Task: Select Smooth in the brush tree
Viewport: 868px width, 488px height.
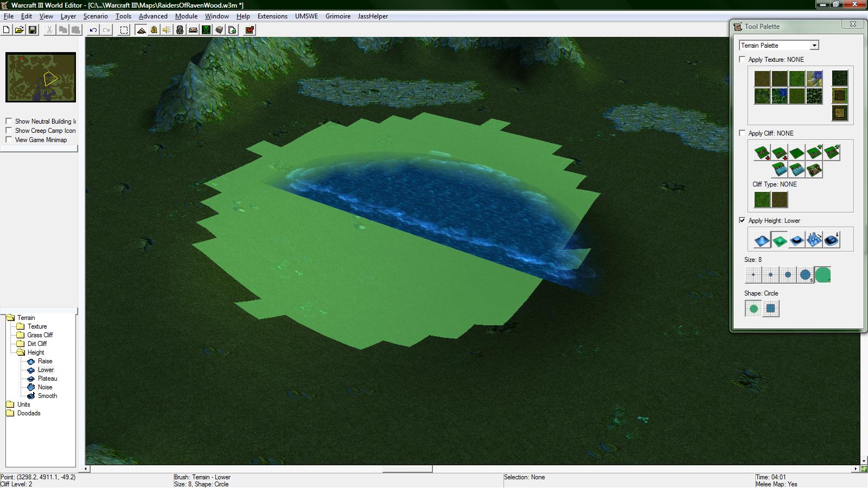Action: coord(47,396)
